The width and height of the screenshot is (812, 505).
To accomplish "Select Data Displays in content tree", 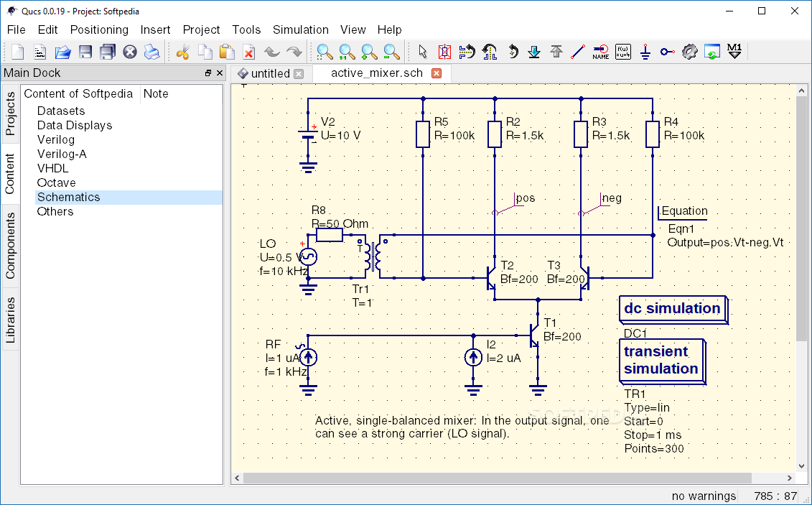I will 75,125.
